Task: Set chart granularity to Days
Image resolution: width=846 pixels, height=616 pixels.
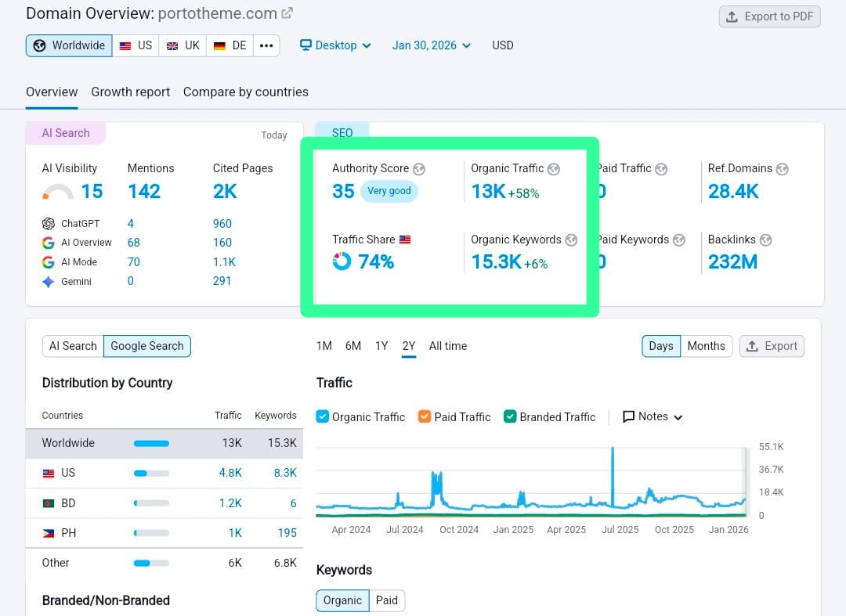Action: (x=661, y=346)
